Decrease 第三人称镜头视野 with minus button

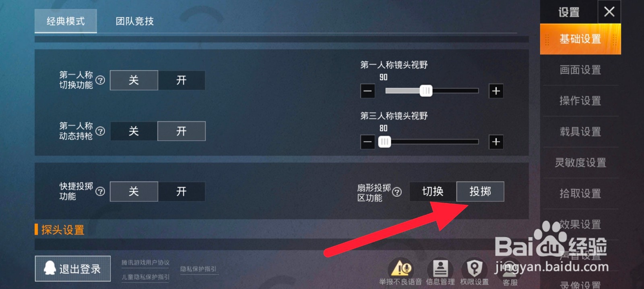click(x=367, y=142)
